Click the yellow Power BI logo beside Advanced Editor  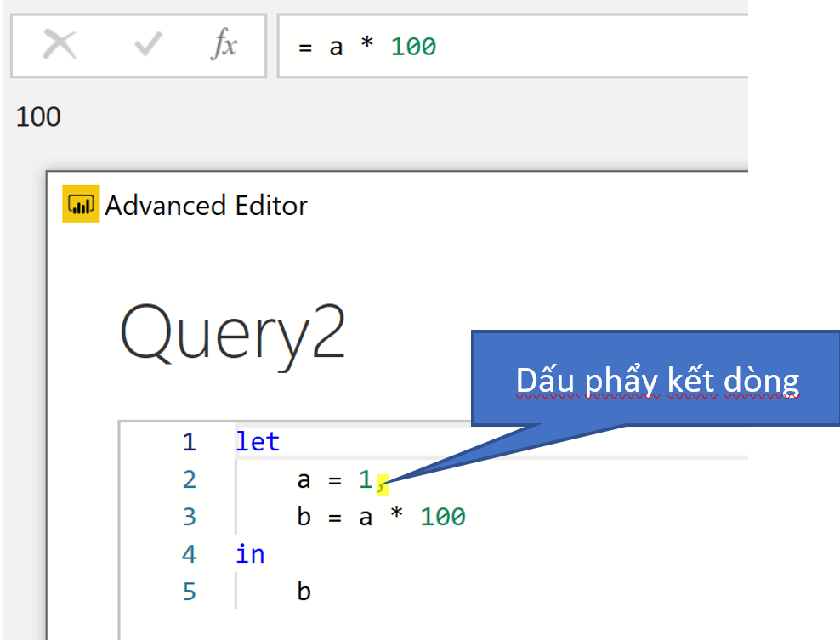[x=81, y=205]
